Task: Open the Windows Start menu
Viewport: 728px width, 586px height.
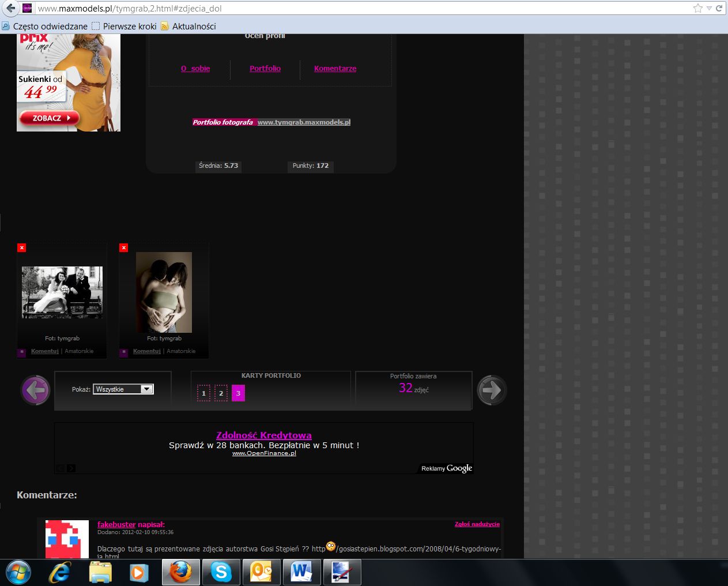Action: [x=18, y=573]
